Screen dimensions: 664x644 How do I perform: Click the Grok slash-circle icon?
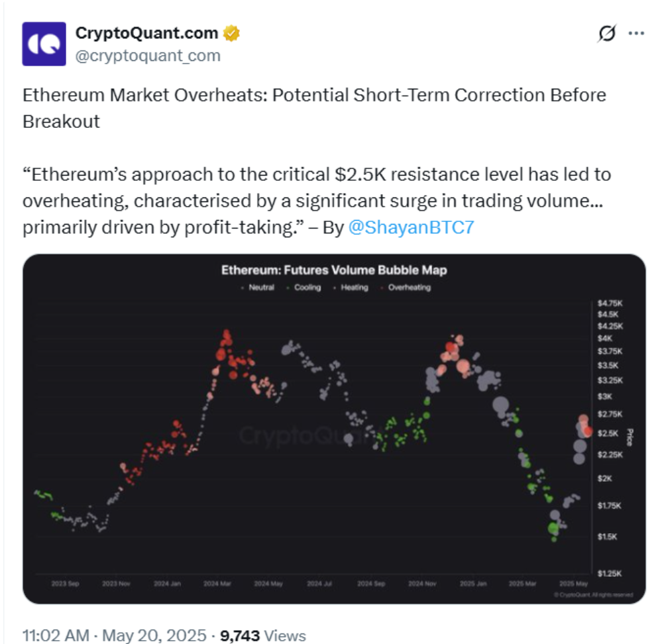point(607,33)
